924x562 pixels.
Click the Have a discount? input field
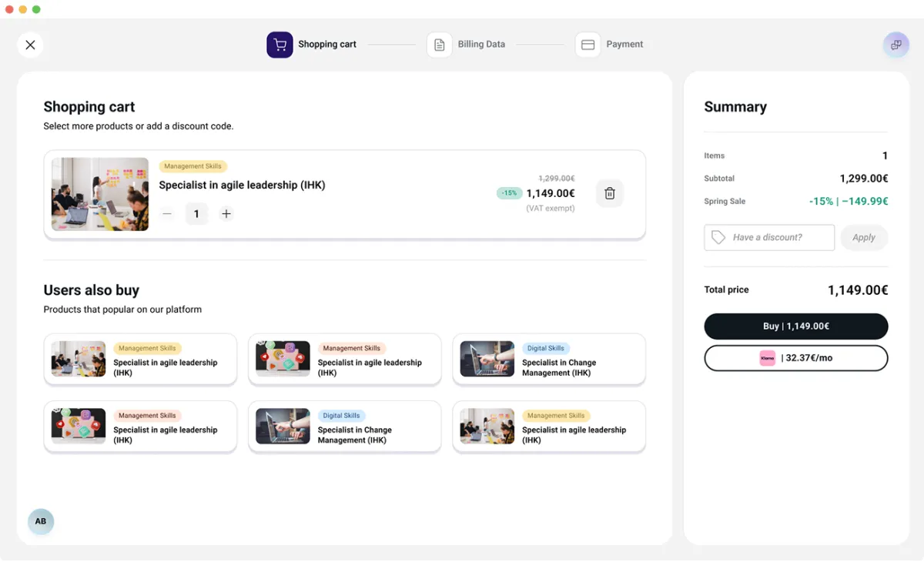point(769,238)
